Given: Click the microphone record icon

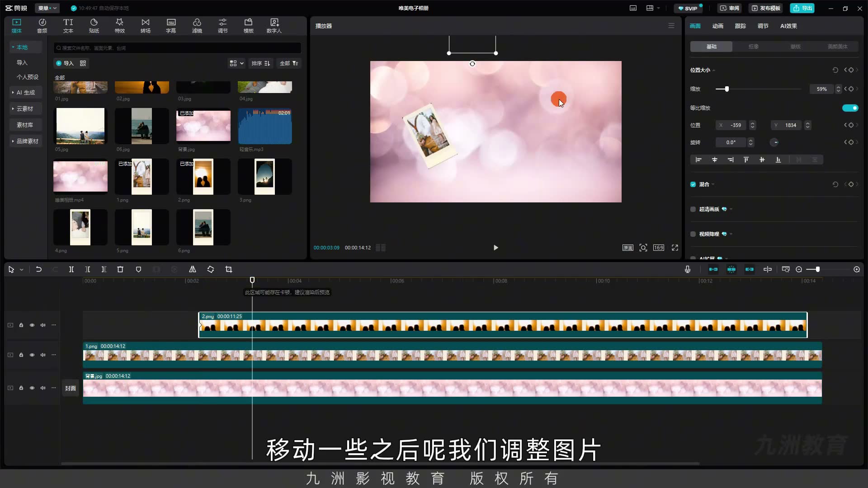Looking at the screenshot, I should pyautogui.click(x=688, y=269).
